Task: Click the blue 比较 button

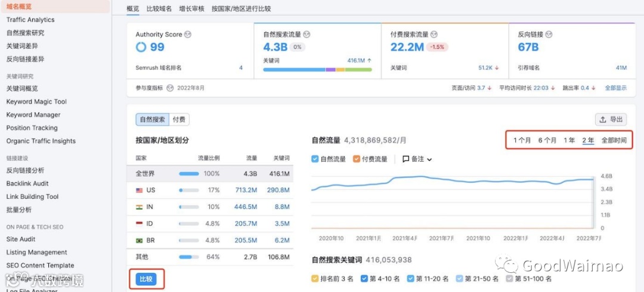Action: click(x=146, y=279)
